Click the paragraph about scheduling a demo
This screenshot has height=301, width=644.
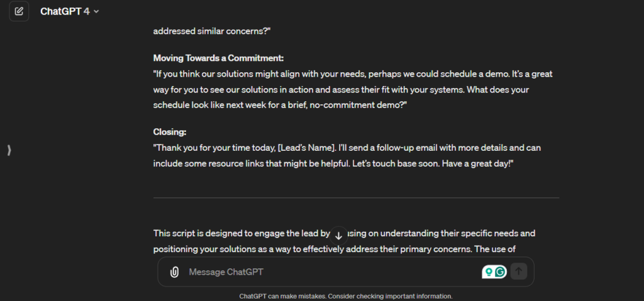click(352, 89)
